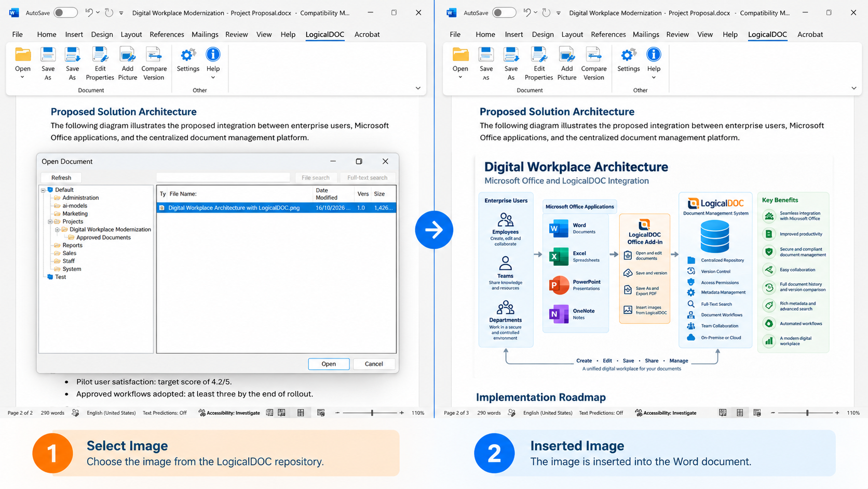Click Full-text search button in dialog
The image size is (868, 489).
pos(367,178)
